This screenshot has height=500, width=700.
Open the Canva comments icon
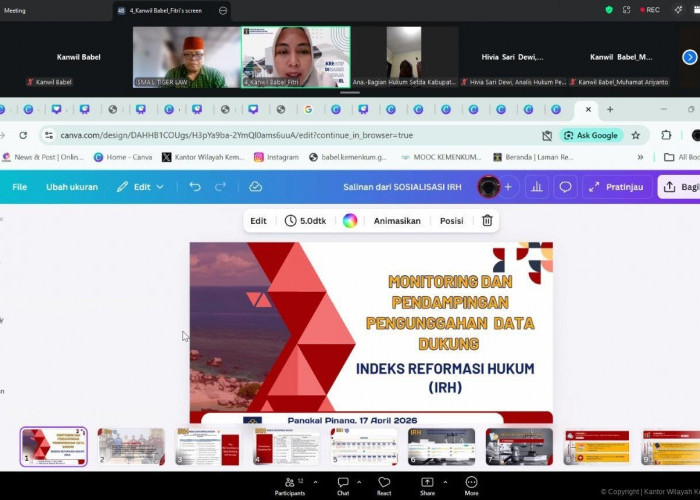click(565, 187)
